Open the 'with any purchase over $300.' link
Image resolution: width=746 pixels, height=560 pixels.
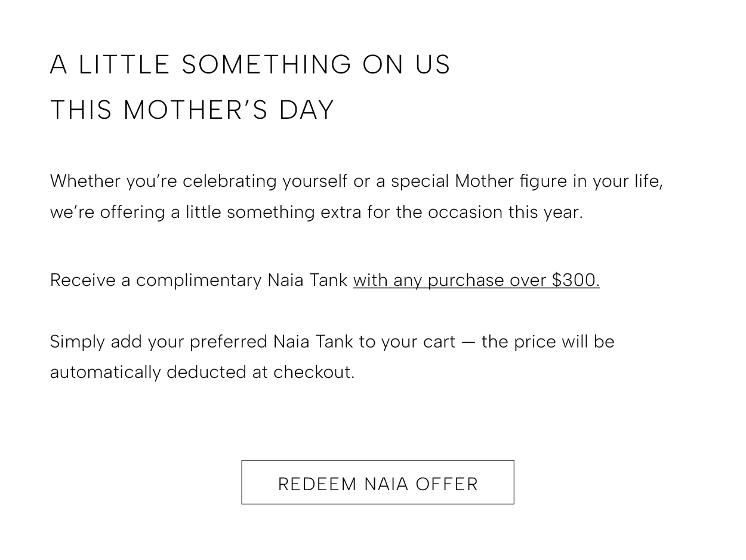tap(476, 280)
